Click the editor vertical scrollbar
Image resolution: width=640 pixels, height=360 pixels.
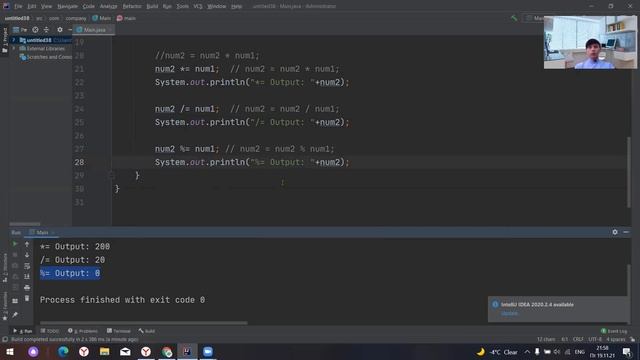(x=629, y=171)
